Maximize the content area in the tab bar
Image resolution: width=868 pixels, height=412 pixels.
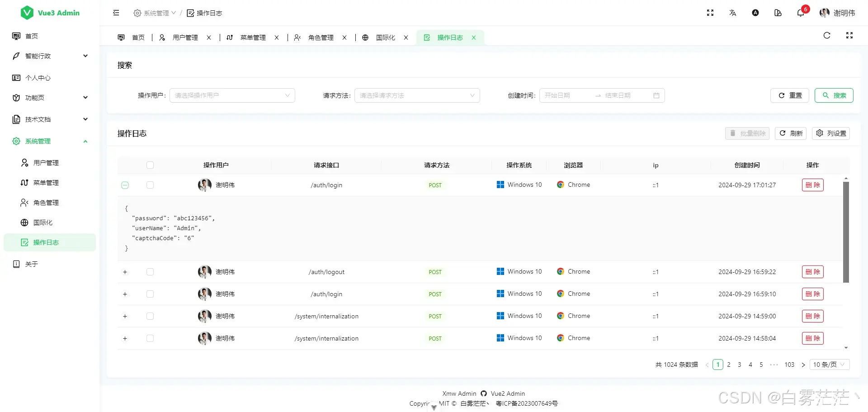[x=849, y=35]
